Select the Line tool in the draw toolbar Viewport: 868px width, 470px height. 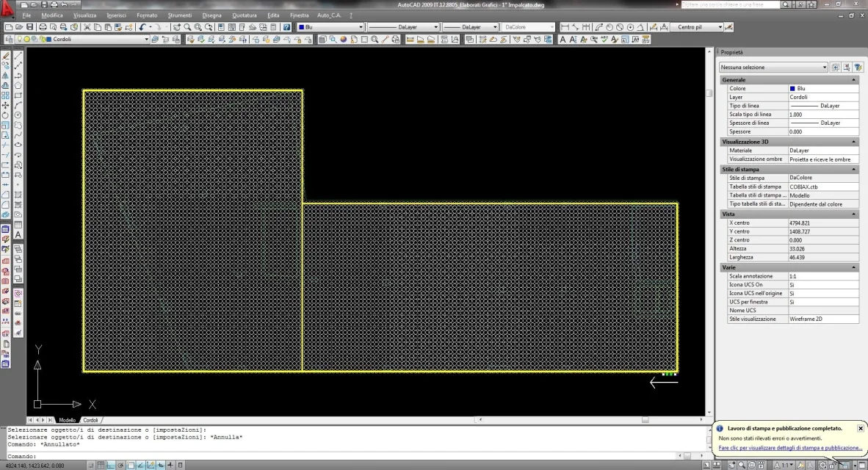tap(18, 55)
